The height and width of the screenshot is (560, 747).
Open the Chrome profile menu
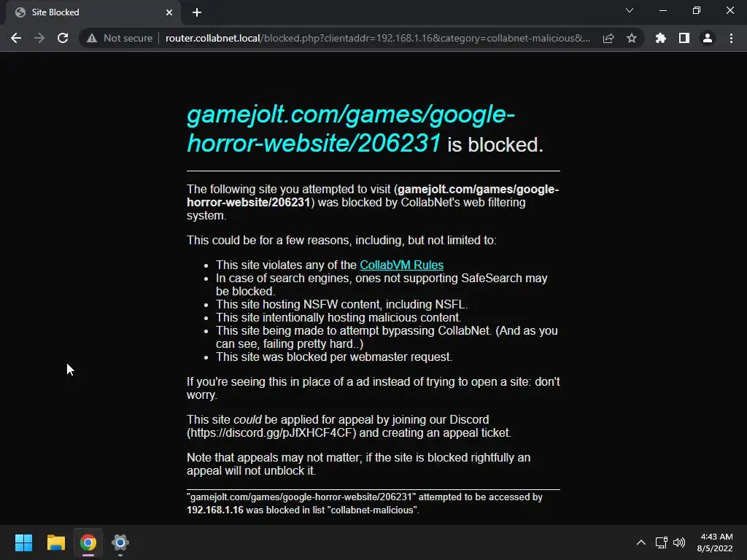coord(708,38)
